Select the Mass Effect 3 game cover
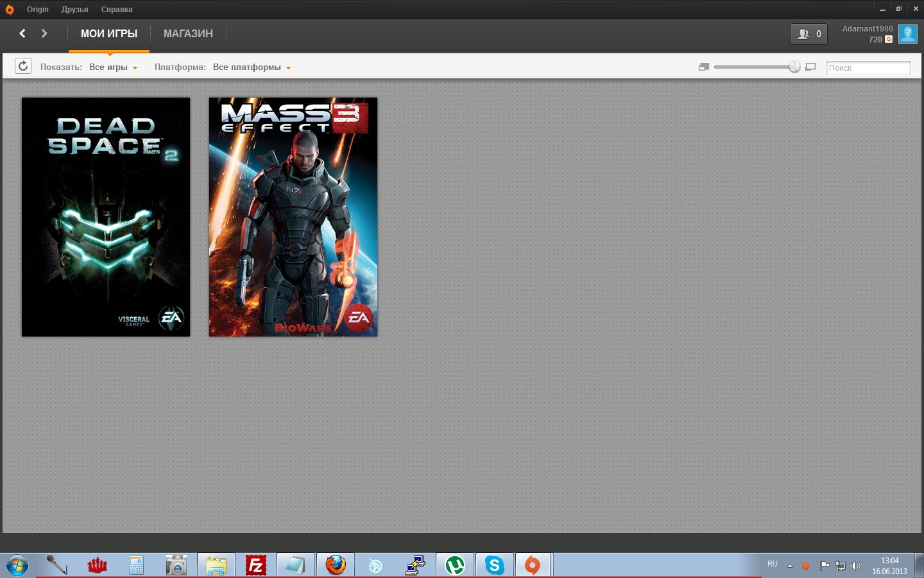Image resolution: width=924 pixels, height=578 pixels. (x=293, y=217)
